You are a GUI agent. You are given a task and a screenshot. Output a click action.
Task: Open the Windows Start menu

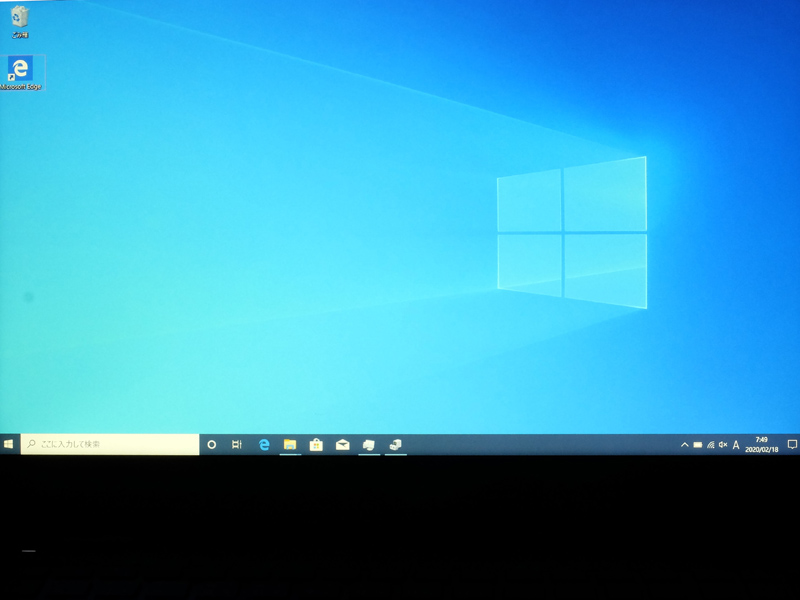point(9,444)
